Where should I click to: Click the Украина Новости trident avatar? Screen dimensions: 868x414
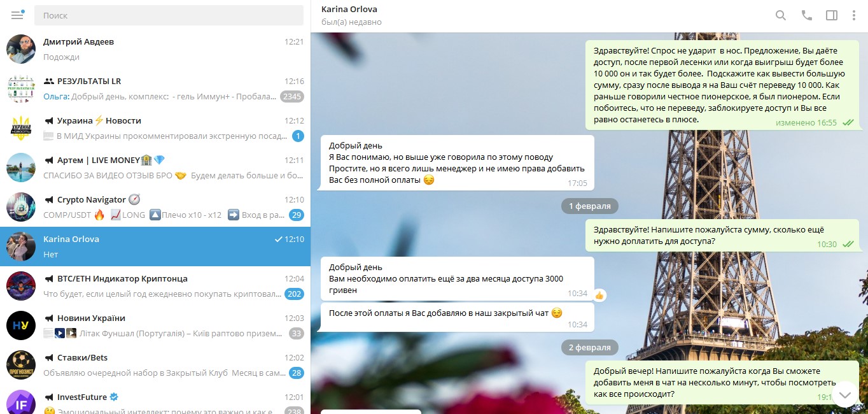click(21, 128)
